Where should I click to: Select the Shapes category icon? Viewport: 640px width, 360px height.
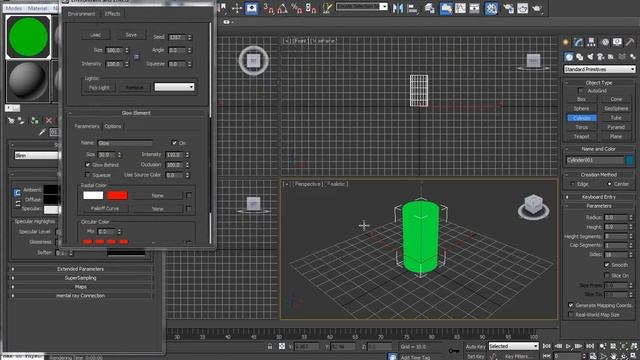(580, 57)
